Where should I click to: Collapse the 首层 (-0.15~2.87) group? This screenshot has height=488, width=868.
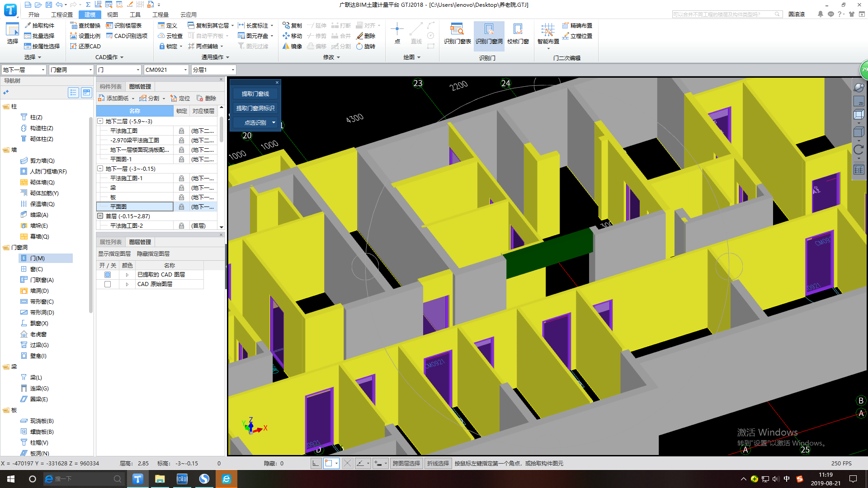click(x=100, y=216)
